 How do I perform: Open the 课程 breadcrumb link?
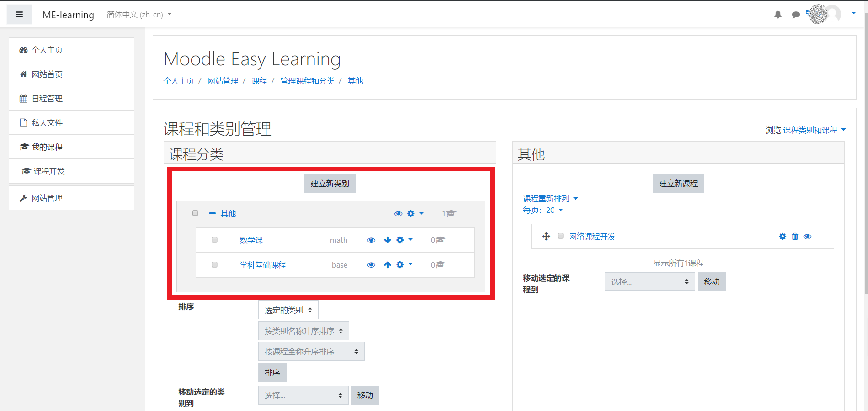(259, 80)
